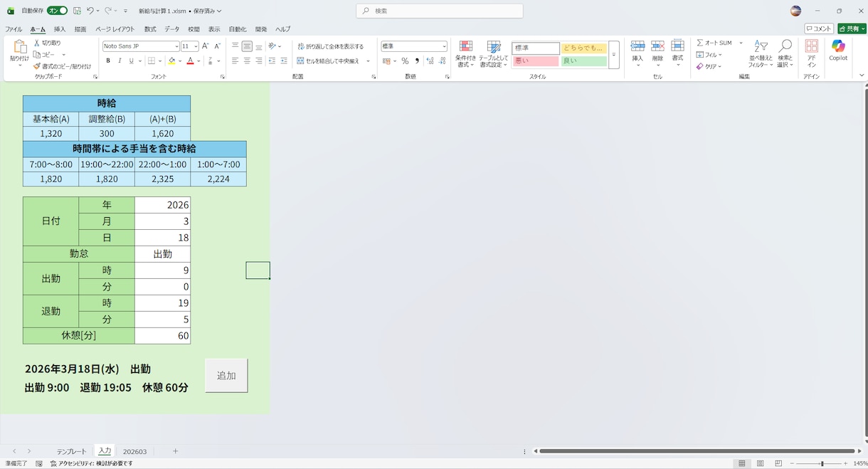Apply comma style number format
Viewport: 868px width, 469px height.
click(417, 61)
